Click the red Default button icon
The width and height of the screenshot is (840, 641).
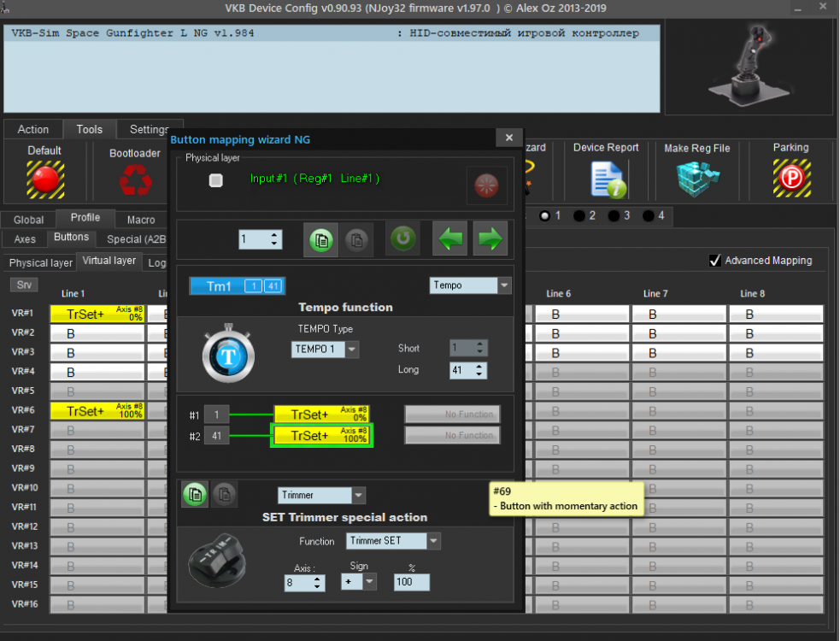[44, 179]
